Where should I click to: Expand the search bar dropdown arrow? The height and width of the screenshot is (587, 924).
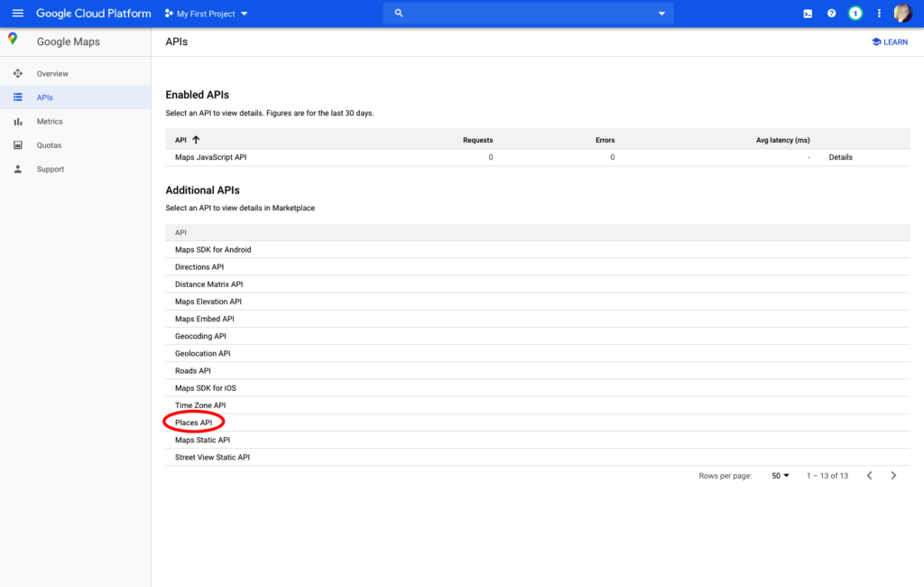click(661, 14)
